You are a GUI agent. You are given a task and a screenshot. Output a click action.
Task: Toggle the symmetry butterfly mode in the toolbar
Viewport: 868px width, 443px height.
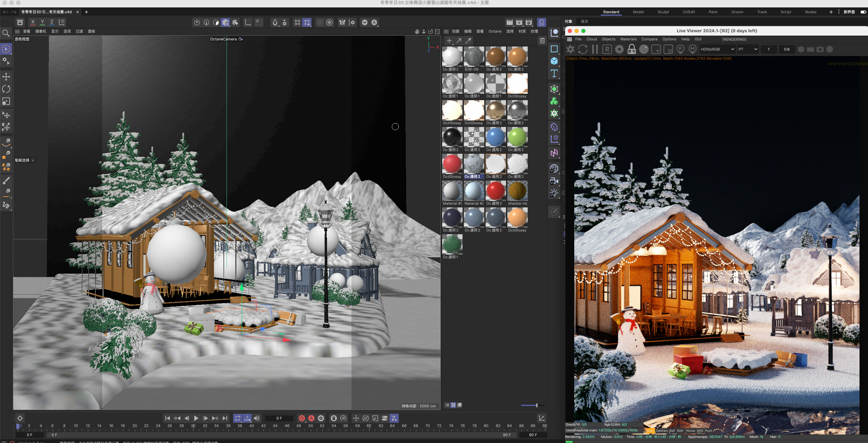pos(342,22)
